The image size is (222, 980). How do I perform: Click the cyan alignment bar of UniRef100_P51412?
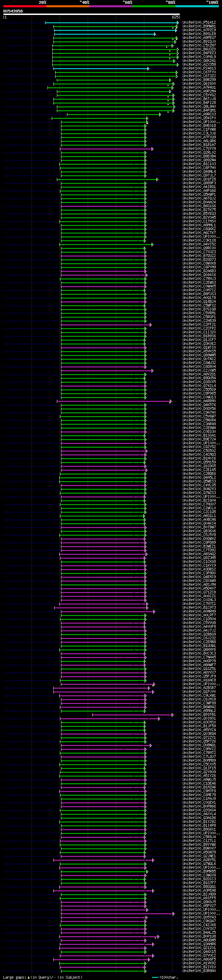[112, 23]
